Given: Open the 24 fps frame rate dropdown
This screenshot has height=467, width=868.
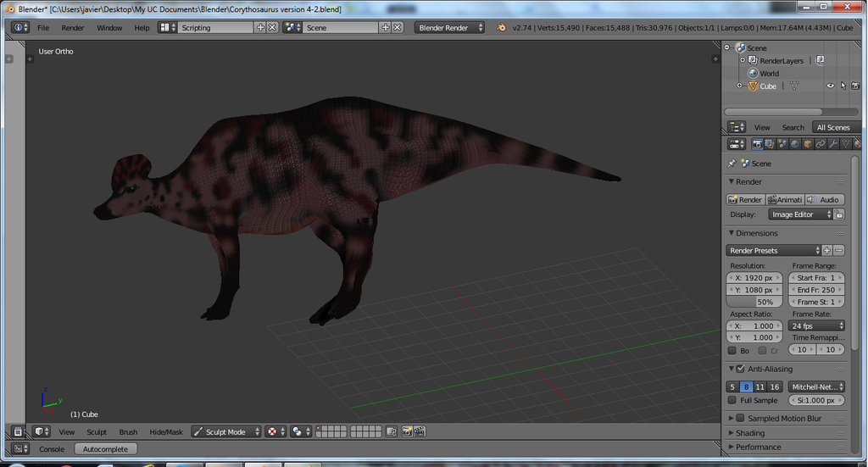Looking at the screenshot, I should 816,325.
